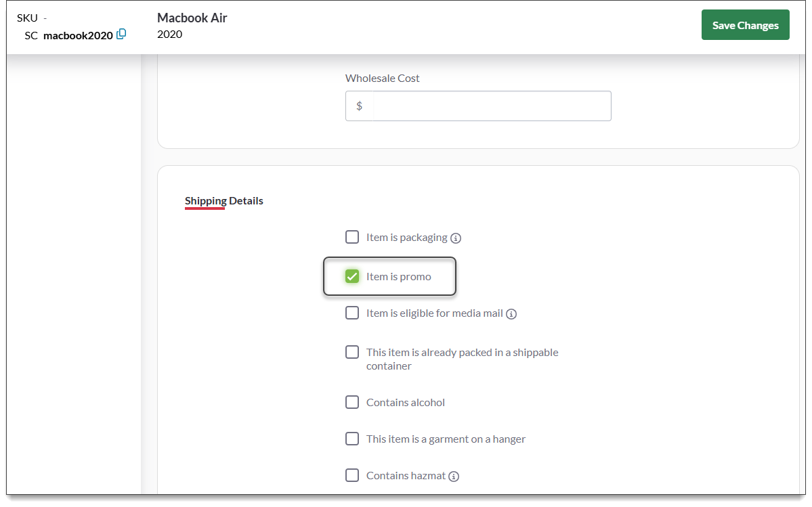Click the Macbook Air product title

click(192, 18)
